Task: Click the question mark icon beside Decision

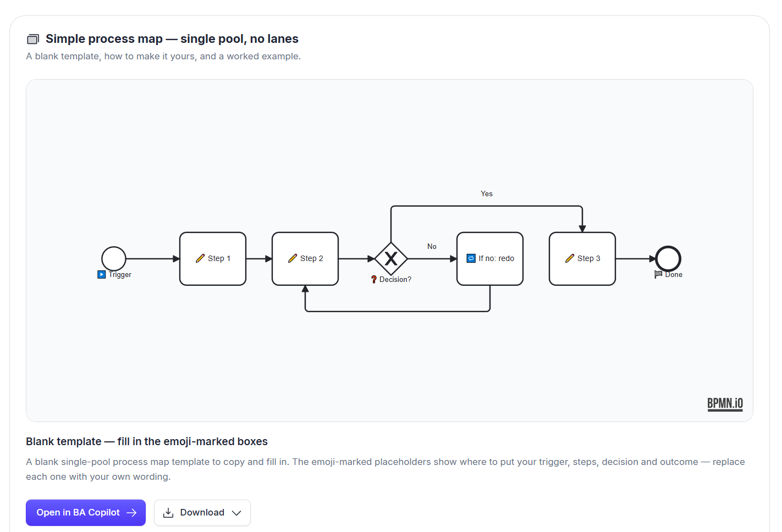Action: (374, 279)
